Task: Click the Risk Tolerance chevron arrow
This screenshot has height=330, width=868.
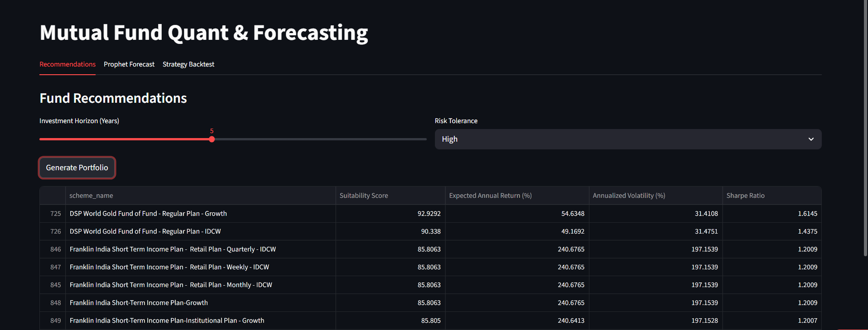Action: point(811,139)
